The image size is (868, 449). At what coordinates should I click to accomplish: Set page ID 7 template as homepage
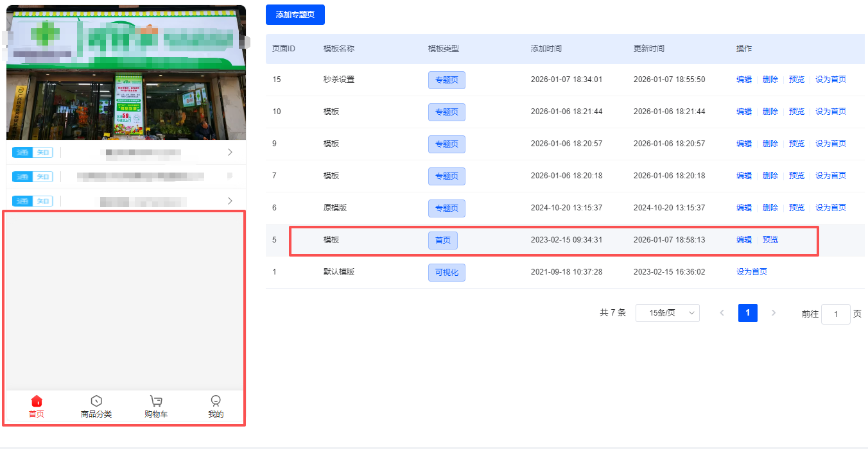pos(830,176)
